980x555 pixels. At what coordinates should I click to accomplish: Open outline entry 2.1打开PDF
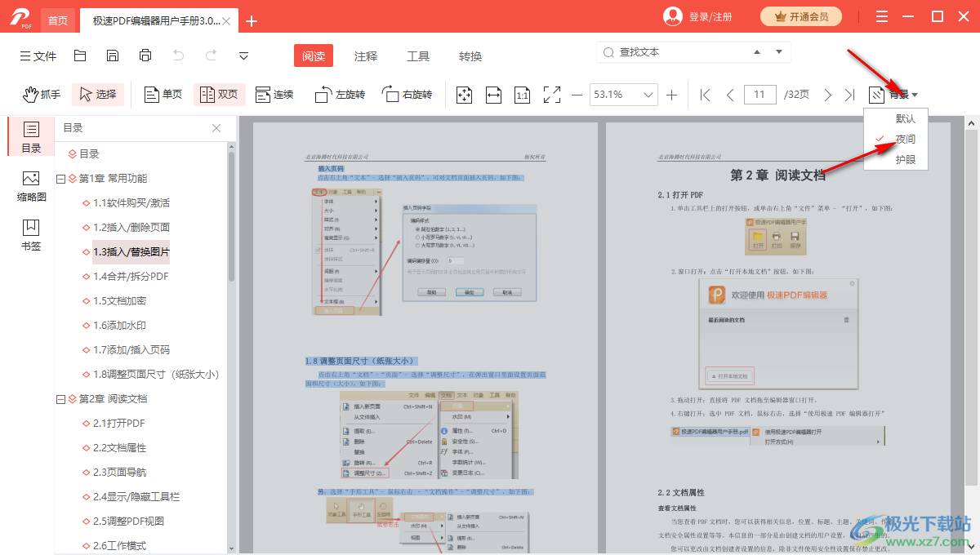tap(118, 424)
